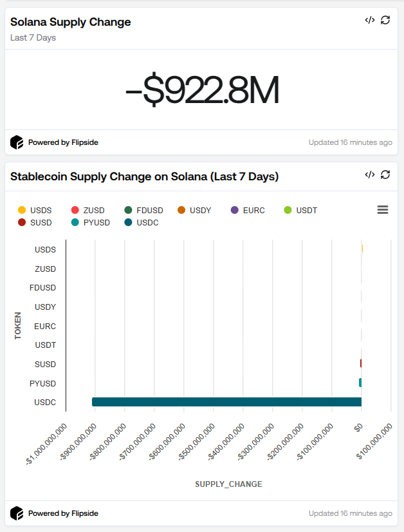Toggle USDS series in chart legend

pos(35,210)
